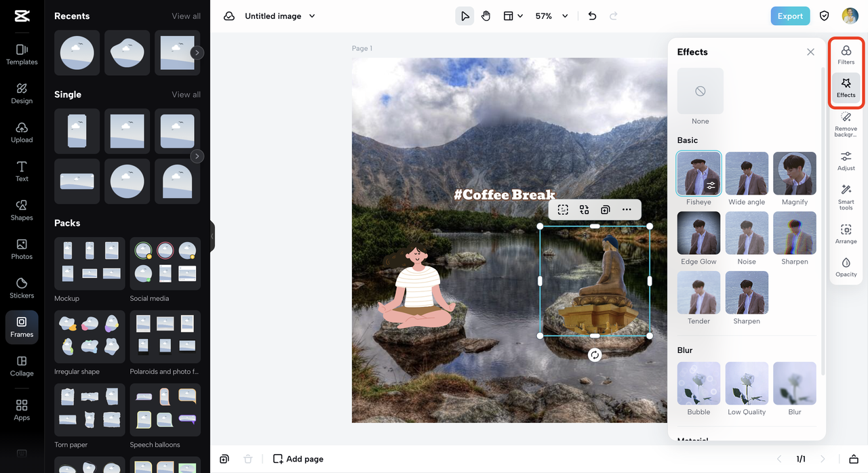The height and width of the screenshot is (473, 868).
Task: Open the Mockup frame pack
Action: pos(90,264)
